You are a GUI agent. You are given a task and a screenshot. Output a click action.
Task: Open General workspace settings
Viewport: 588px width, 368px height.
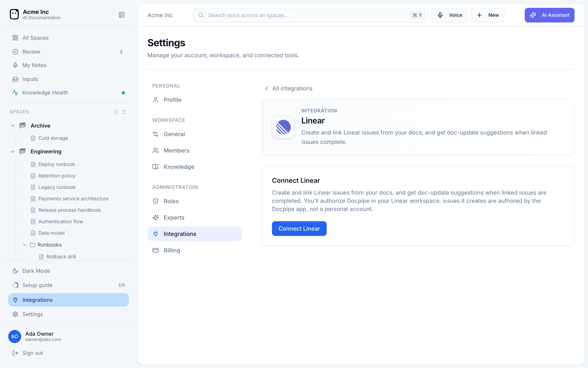coord(194,134)
